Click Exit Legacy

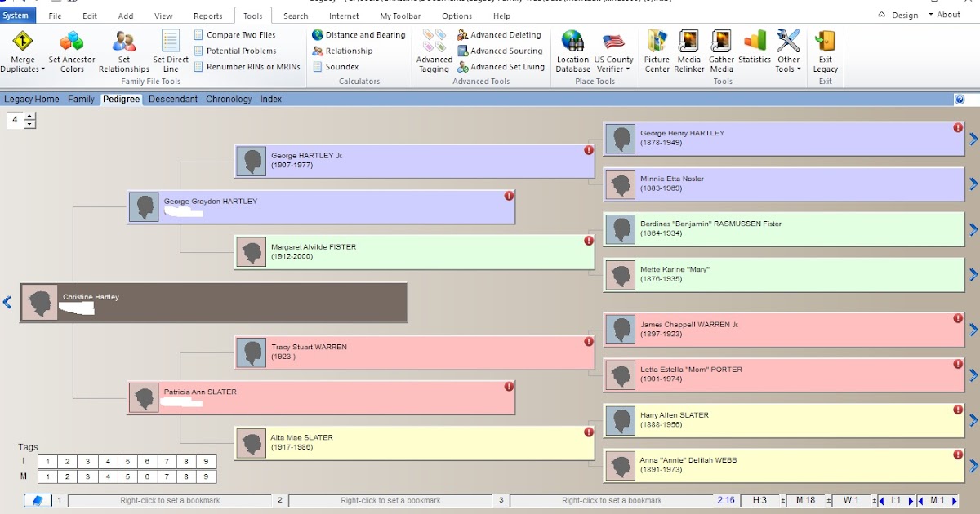click(825, 49)
